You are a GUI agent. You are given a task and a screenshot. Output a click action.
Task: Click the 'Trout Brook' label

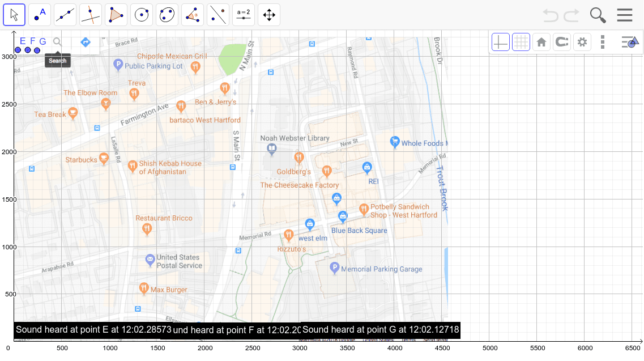(442, 189)
